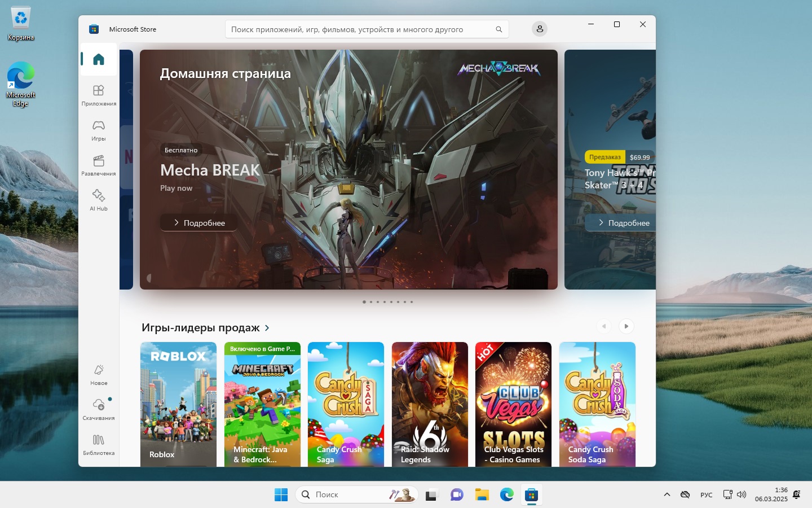
Task: Open Edge browser from taskbar
Action: (x=507, y=495)
